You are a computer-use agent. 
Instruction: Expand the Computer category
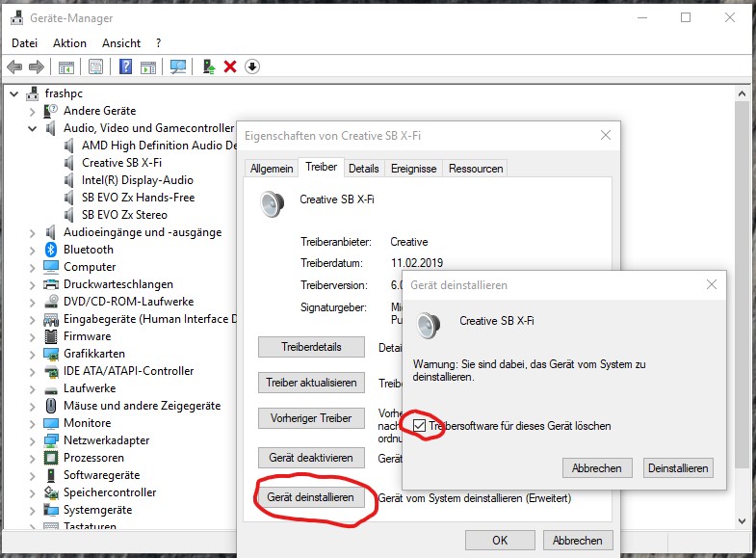(x=33, y=268)
